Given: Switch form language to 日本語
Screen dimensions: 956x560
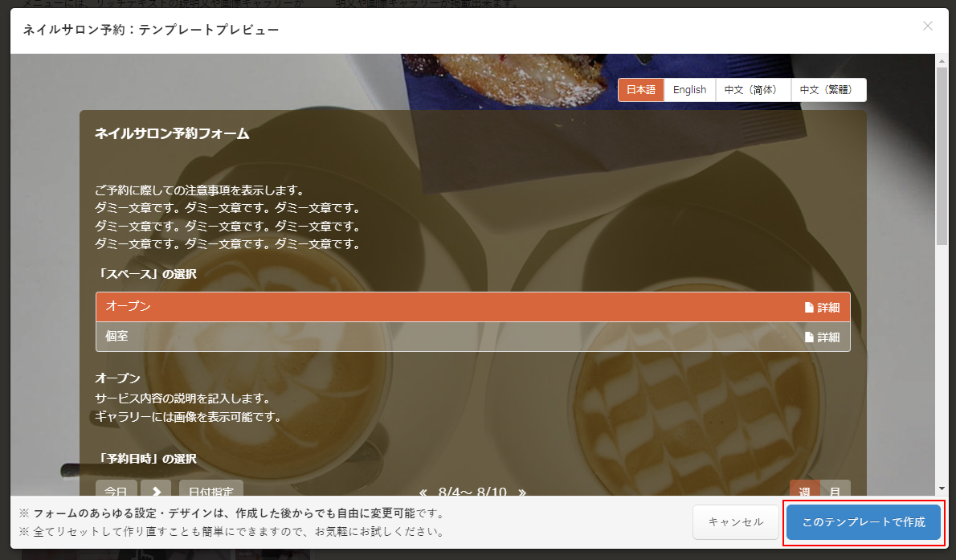Looking at the screenshot, I should pos(640,90).
